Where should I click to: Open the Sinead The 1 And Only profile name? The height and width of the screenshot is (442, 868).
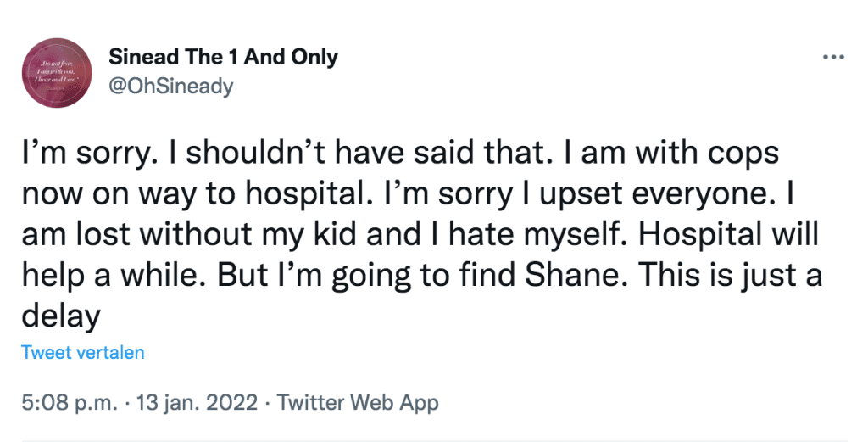(223, 58)
